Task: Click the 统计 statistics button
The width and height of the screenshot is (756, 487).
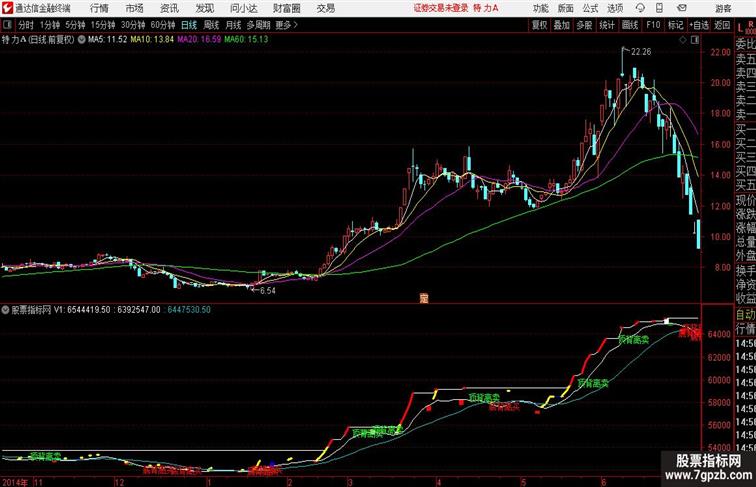Action: tap(607, 25)
